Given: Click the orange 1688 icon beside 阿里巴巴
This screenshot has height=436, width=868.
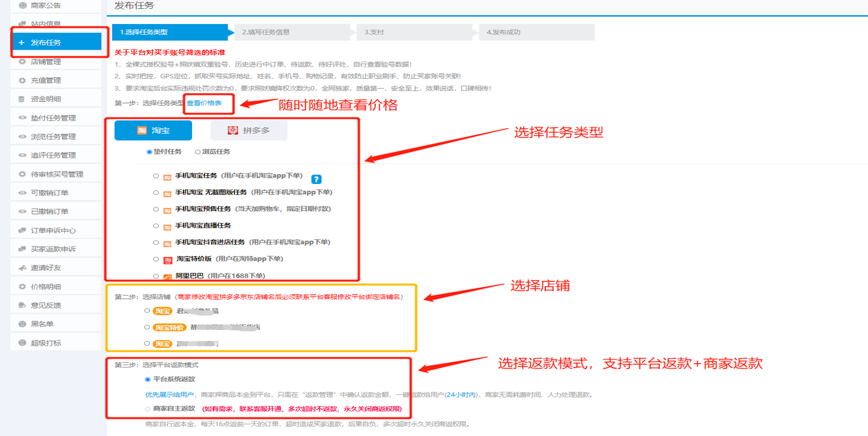Looking at the screenshot, I should (x=167, y=277).
